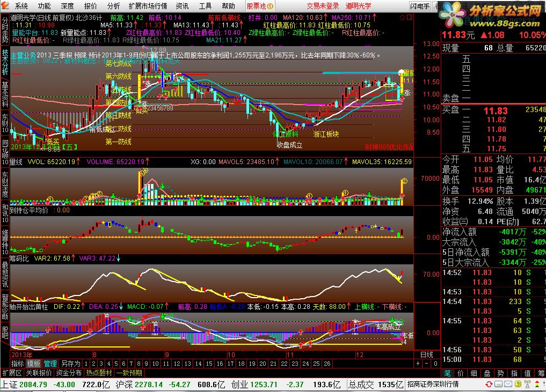Viewport: 546px width, 392px height.
Task: Switch to 笔 tick-by-tick tab
Action: (x=447, y=373)
